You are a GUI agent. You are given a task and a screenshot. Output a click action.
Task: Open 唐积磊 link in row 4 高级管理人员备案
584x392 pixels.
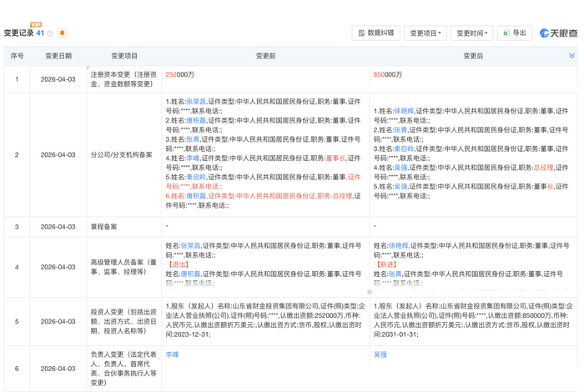[189, 274]
